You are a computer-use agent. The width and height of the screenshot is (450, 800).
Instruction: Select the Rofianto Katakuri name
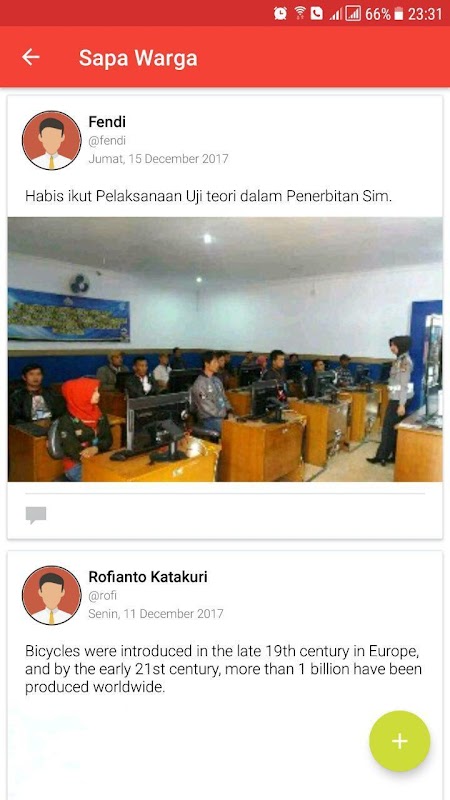coord(148,577)
